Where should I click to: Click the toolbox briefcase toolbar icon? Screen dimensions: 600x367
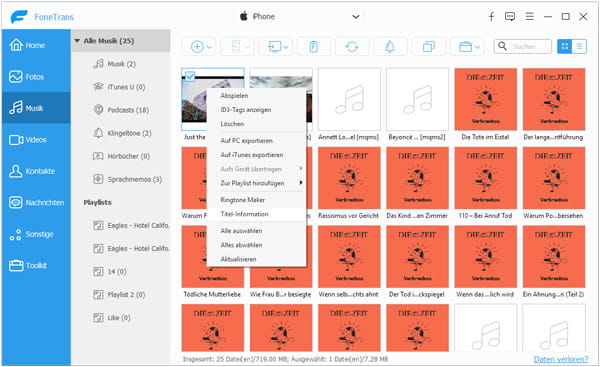pyautogui.click(x=465, y=47)
